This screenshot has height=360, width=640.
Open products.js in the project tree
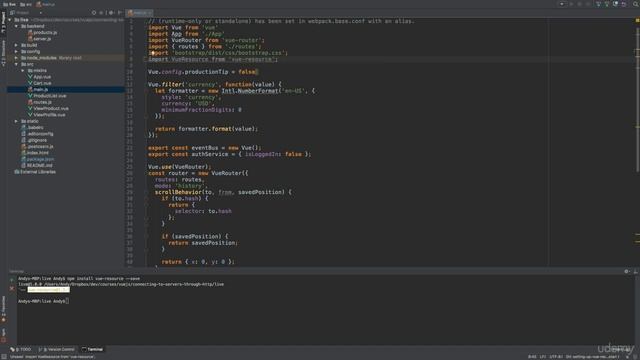(x=42, y=33)
